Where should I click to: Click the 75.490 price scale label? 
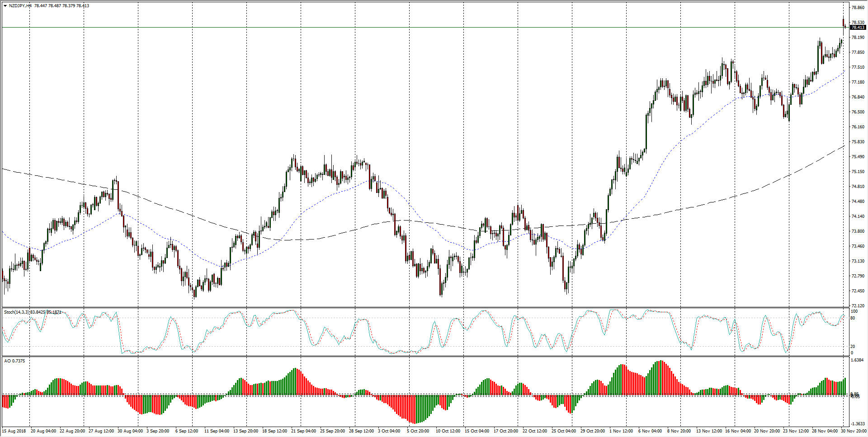point(858,157)
